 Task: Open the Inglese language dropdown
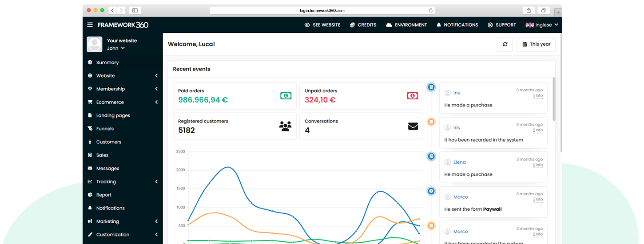(542, 25)
